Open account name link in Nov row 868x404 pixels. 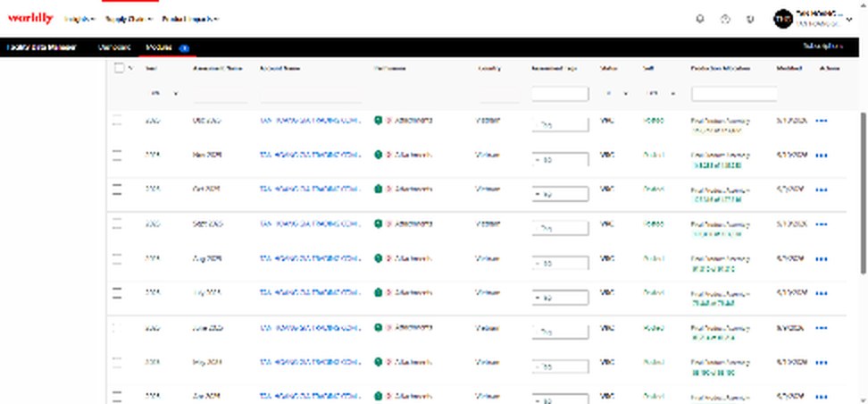coord(311,155)
